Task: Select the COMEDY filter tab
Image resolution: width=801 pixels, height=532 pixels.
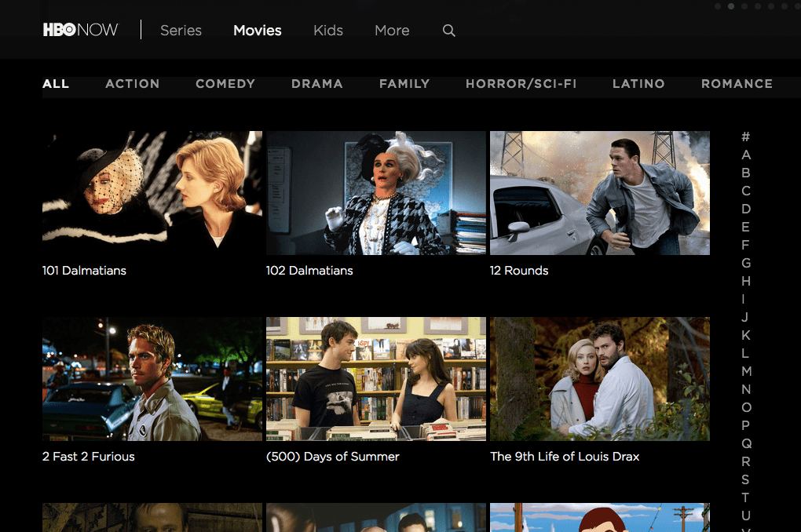Action: click(x=225, y=84)
